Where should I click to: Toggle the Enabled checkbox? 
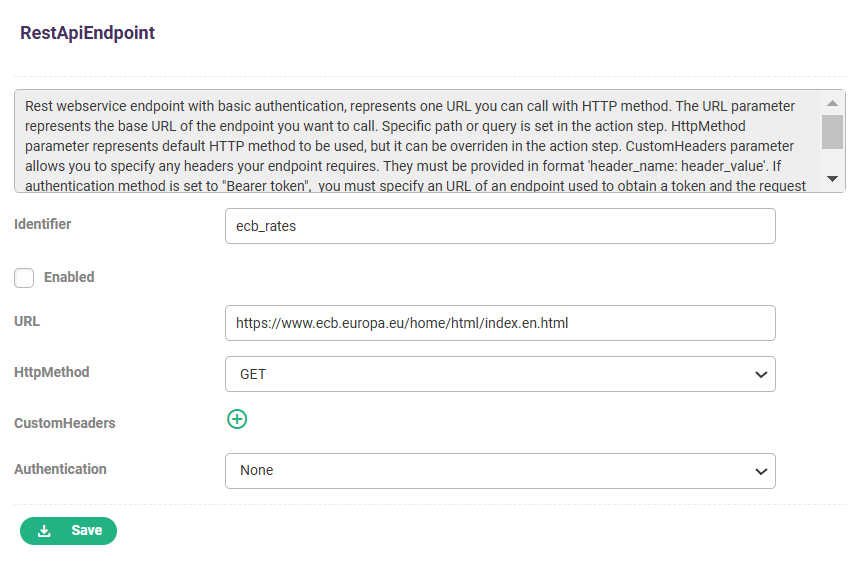[x=24, y=278]
